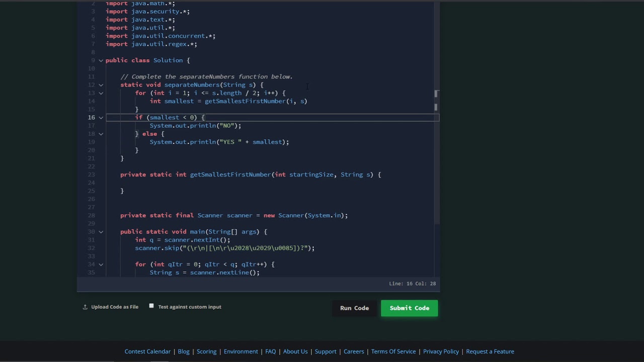Click line number 23 in the gutter

(91, 174)
